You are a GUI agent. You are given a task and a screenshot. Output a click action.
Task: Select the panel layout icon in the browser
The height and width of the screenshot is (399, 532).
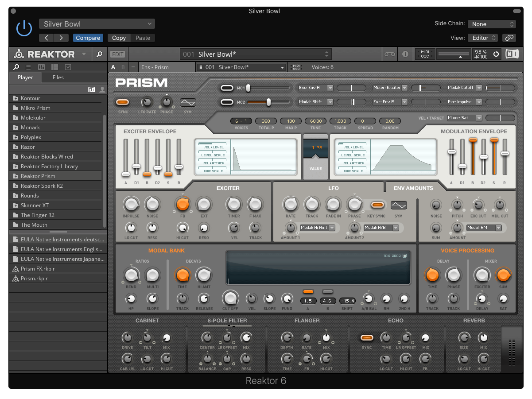(x=55, y=67)
